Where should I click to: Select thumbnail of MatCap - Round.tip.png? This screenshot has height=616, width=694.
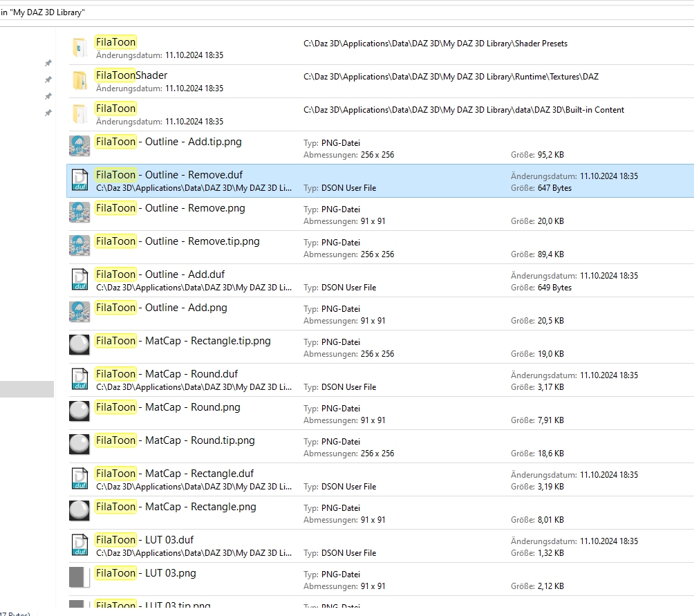pyautogui.click(x=79, y=445)
